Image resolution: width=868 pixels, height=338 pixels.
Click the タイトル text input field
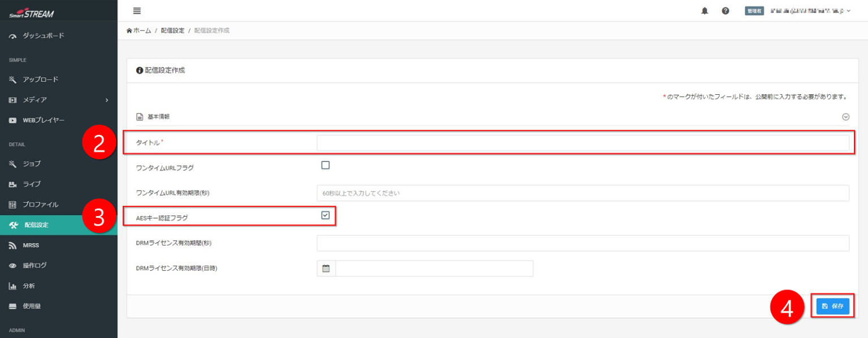point(583,143)
